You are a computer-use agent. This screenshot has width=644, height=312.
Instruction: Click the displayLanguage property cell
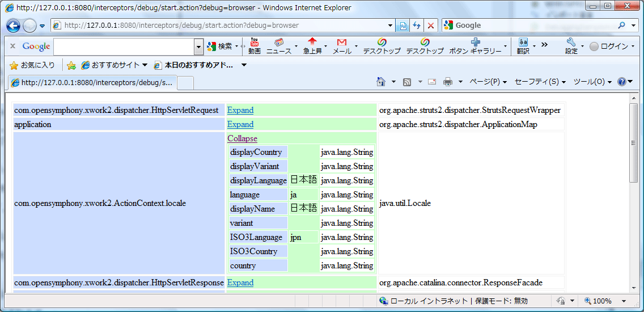click(x=259, y=180)
